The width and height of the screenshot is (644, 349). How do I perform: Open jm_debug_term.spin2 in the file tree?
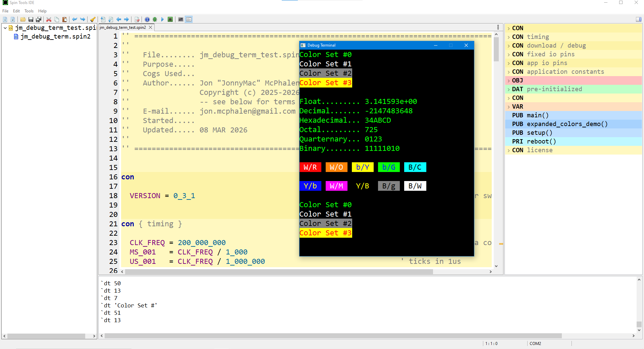(55, 37)
